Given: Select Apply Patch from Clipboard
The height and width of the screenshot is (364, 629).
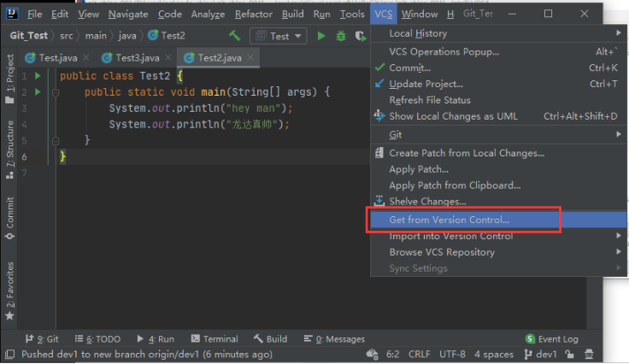Looking at the screenshot, I should (x=498, y=185).
